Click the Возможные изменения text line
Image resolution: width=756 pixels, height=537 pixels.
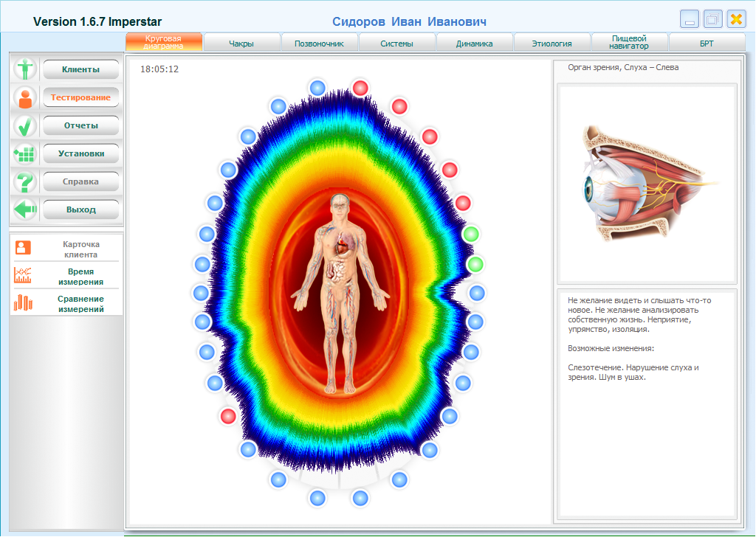click(611, 348)
